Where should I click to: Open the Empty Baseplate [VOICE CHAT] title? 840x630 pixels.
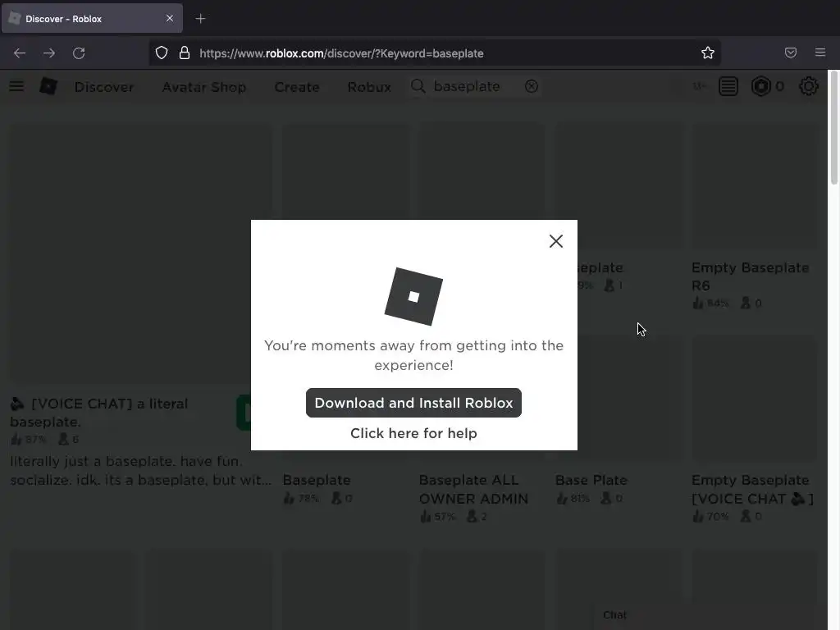coord(753,489)
